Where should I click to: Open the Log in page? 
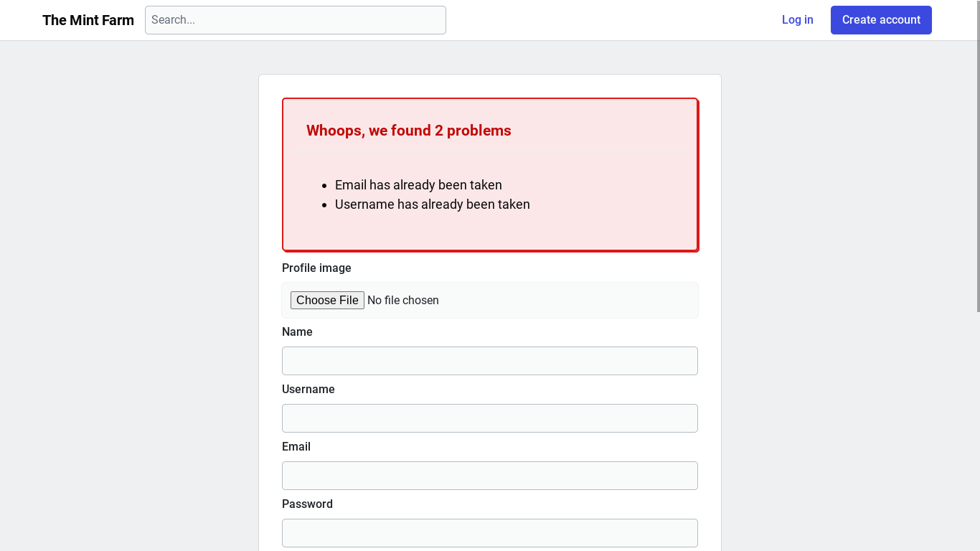797,20
